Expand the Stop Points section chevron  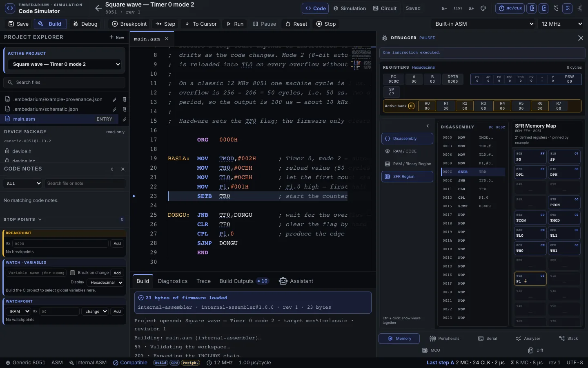40,220
